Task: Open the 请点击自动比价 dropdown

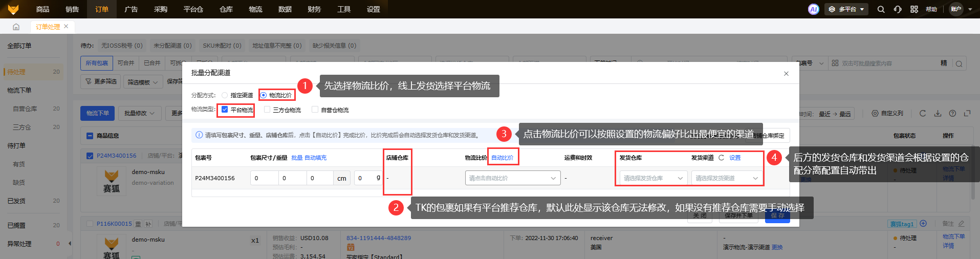Action: 513,178
